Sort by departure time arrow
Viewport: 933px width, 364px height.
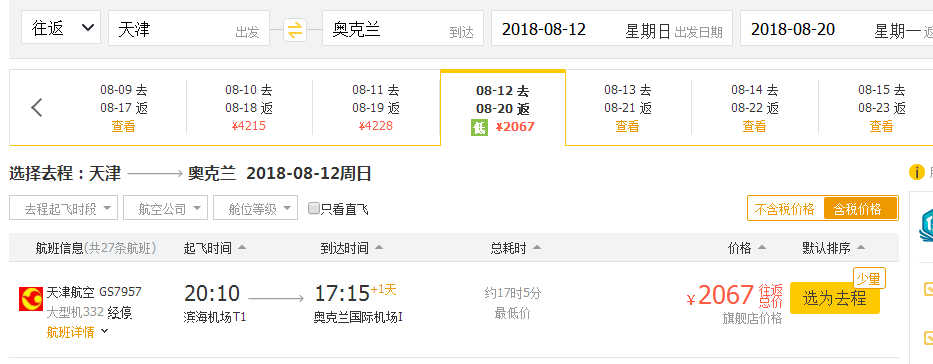tap(242, 248)
